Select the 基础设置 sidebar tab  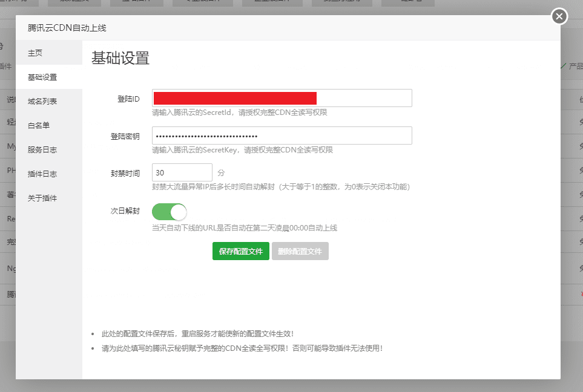click(x=49, y=77)
